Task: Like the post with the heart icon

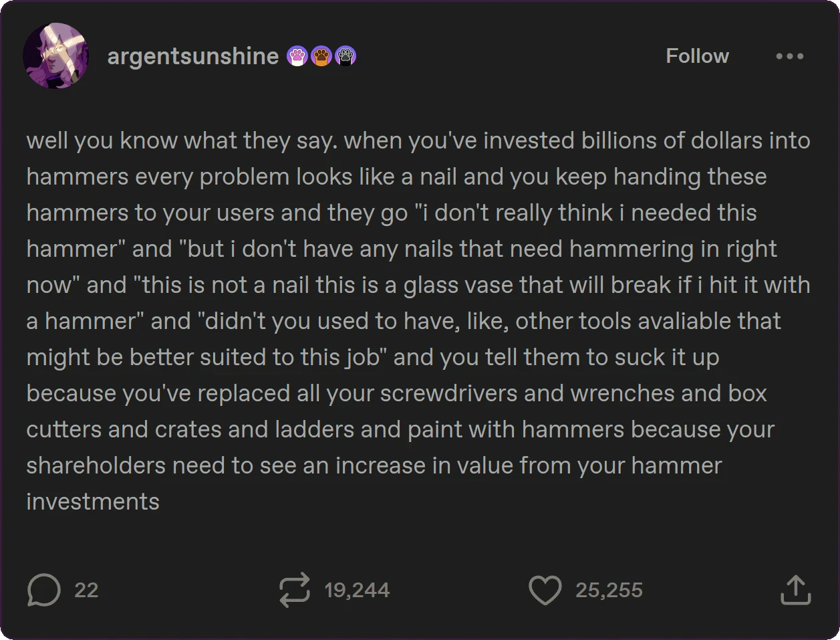Action: (545, 590)
